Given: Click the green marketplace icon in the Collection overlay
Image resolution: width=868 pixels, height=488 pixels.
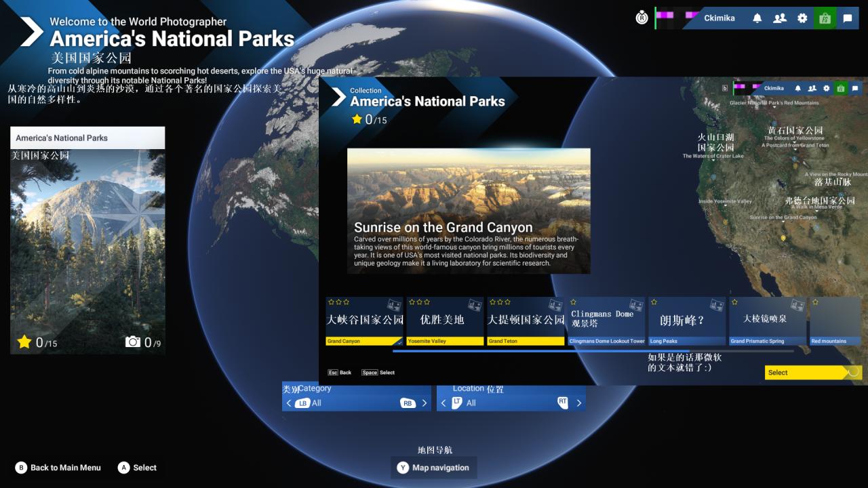Looking at the screenshot, I should tap(841, 88).
